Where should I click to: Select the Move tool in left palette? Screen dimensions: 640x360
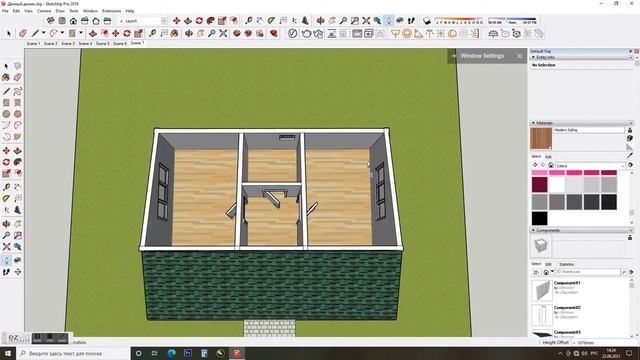coord(6,151)
